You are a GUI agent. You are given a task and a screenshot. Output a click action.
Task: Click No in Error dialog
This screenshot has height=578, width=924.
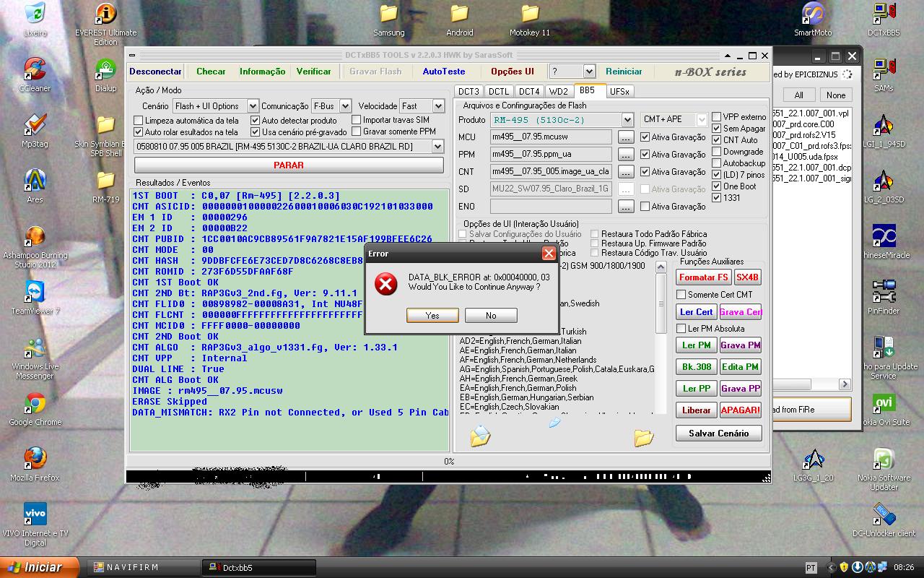point(491,316)
